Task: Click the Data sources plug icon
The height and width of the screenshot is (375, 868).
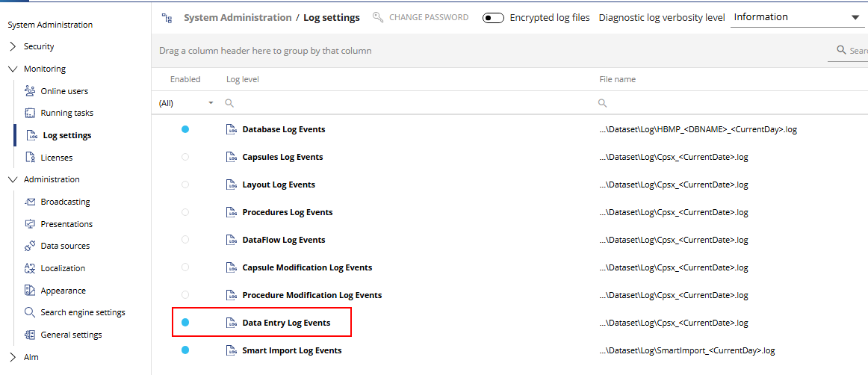Action: (31, 246)
